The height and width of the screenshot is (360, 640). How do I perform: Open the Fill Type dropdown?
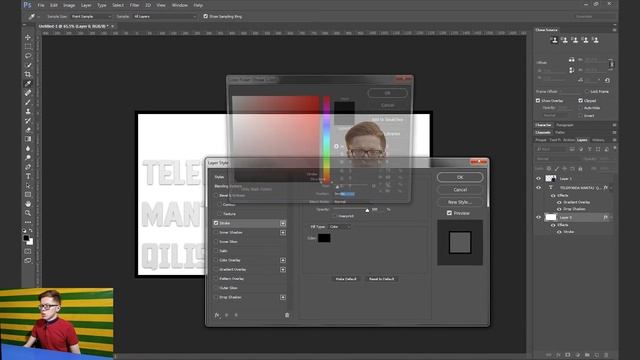[340, 227]
